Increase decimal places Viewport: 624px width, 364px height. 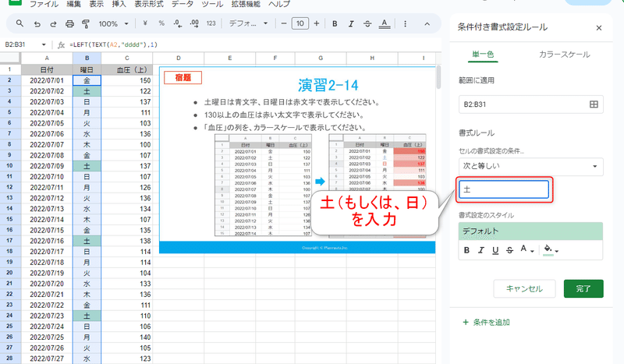click(x=194, y=23)
